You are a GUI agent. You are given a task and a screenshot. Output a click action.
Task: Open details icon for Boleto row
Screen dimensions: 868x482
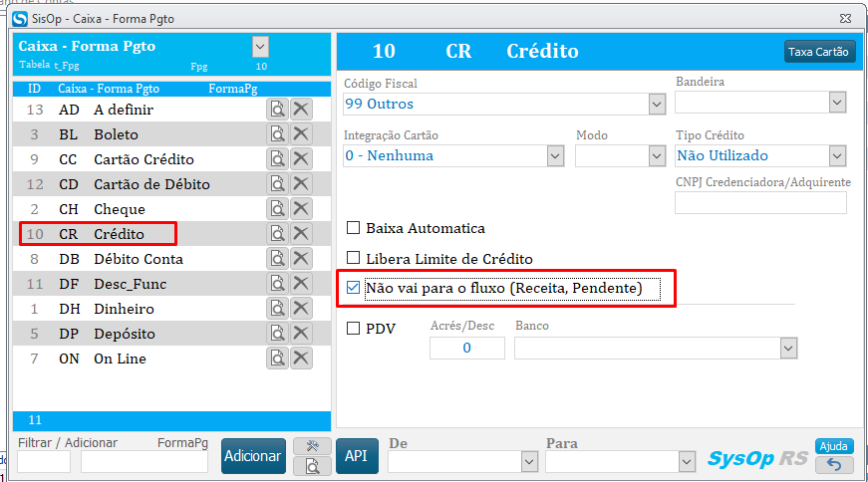(277, 134)
